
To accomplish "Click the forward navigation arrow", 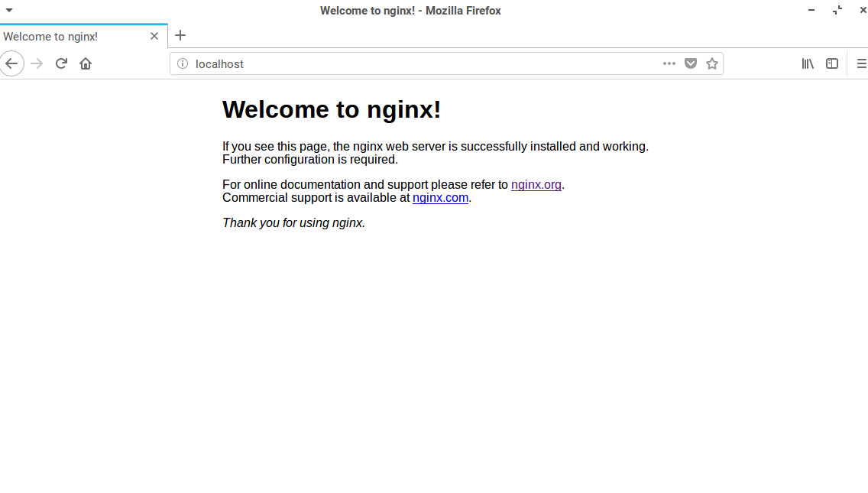I will [37, 63].
